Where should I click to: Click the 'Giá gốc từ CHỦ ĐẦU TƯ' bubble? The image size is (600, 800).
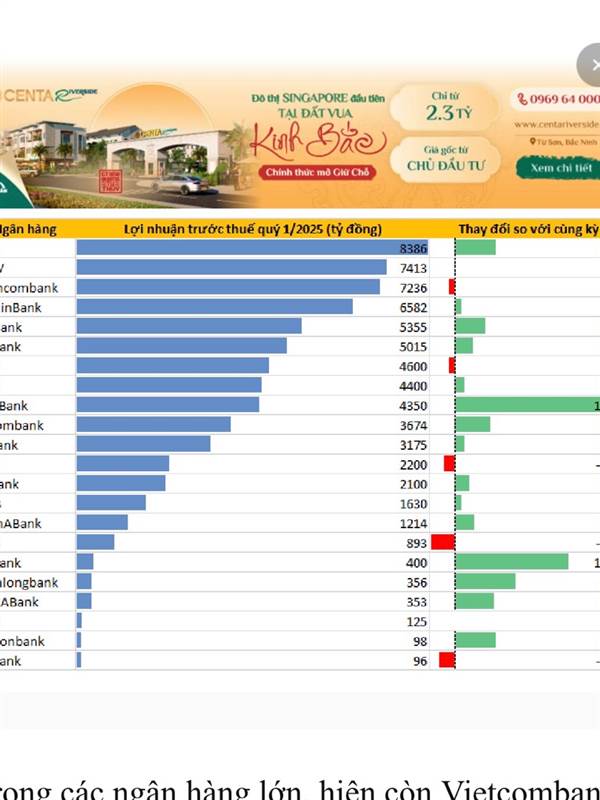[445, 159]
